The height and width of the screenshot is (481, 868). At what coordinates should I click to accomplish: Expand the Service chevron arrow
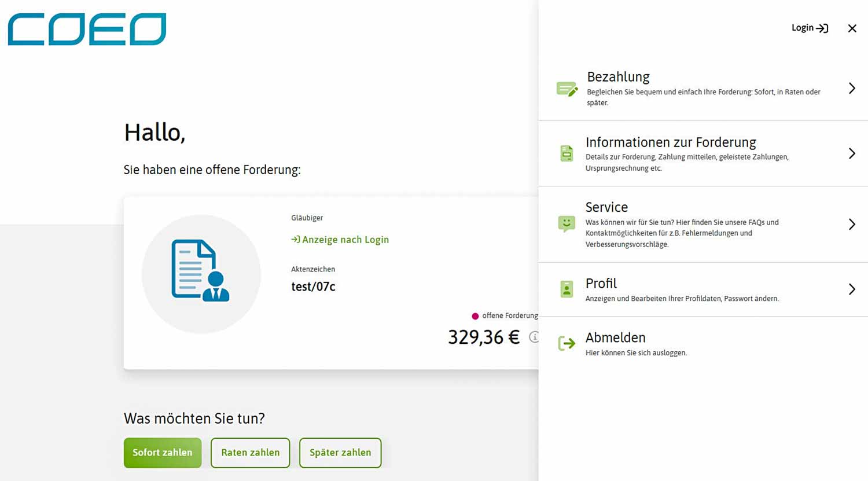pyautogui.click(x=852, y=224)
